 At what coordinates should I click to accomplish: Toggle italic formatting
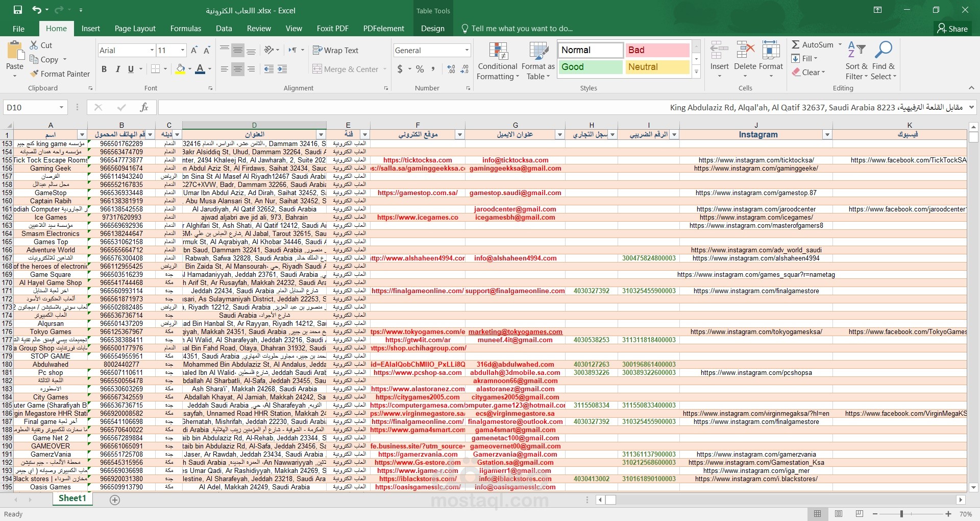[117, 69]
